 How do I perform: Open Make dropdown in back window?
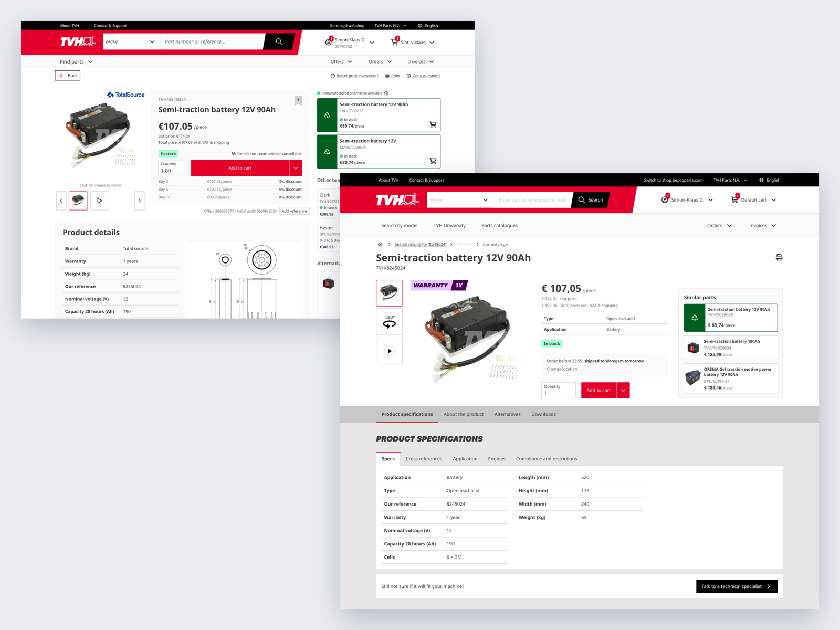131,41
